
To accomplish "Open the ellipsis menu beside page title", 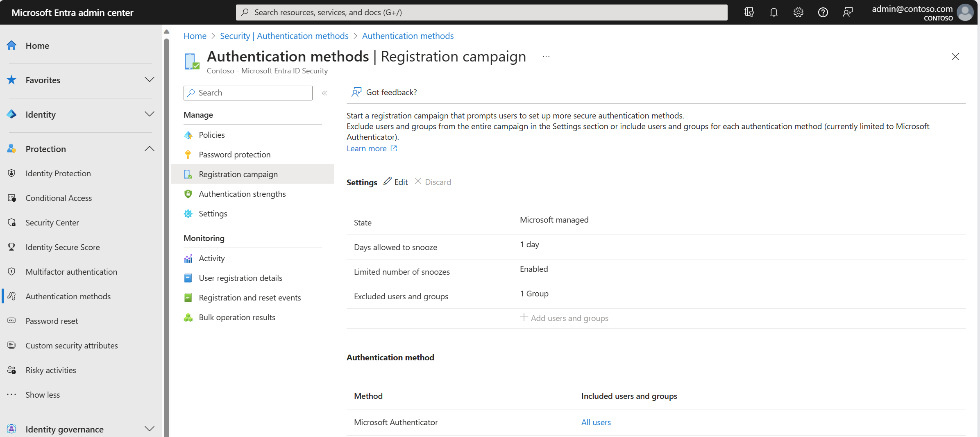I will pos(545,56).
